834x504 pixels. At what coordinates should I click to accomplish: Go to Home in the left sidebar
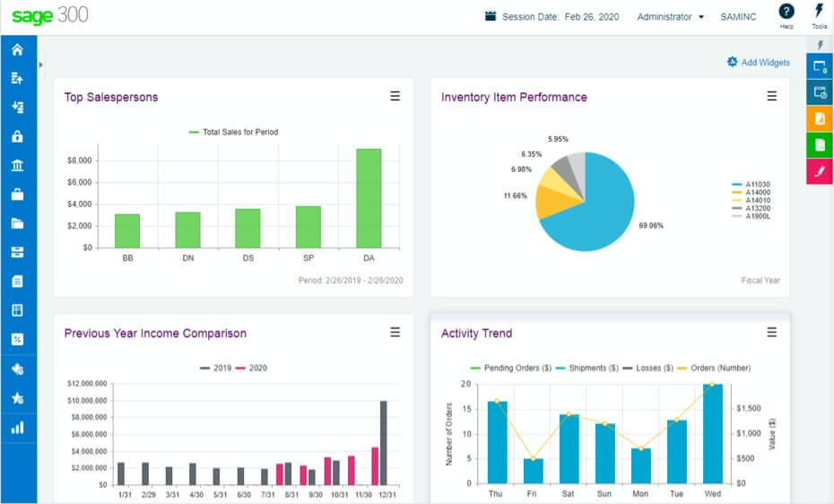point(17,50)
